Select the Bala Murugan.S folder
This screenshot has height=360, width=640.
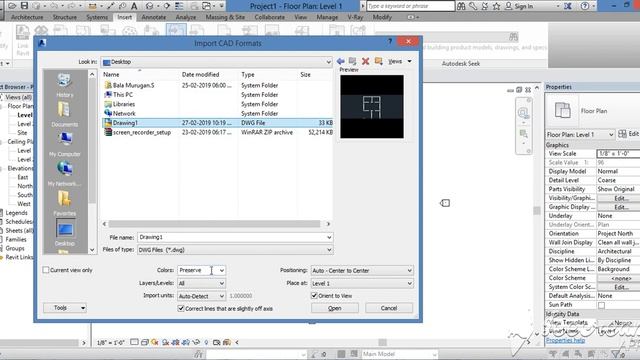133,85
